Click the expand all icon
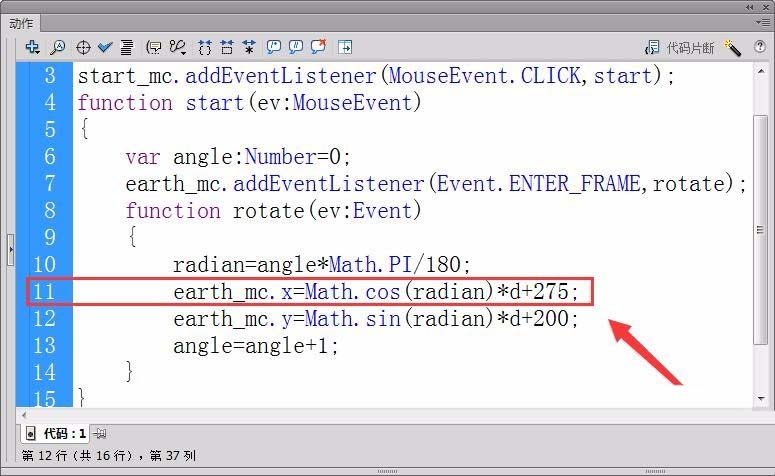The width and height of the screenshot is (775, 476). tap(249, 47)
